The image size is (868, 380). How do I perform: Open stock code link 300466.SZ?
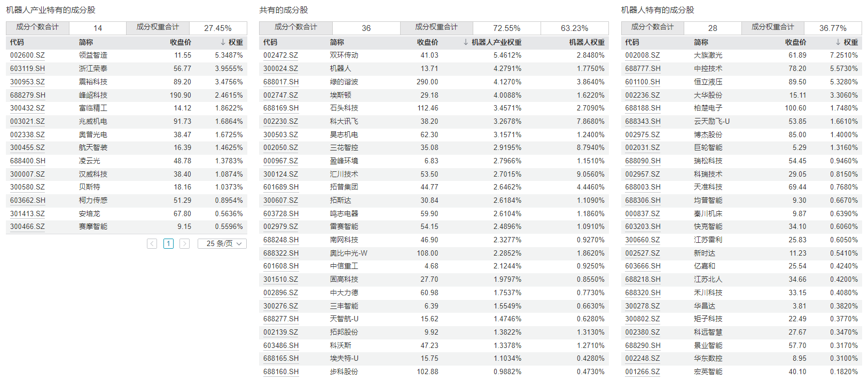(27, 227)
